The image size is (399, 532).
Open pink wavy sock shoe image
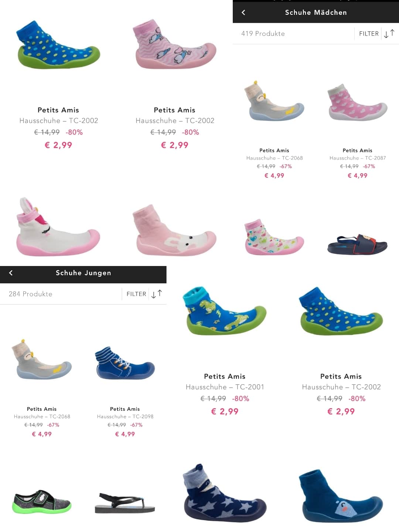click(174, 44)
